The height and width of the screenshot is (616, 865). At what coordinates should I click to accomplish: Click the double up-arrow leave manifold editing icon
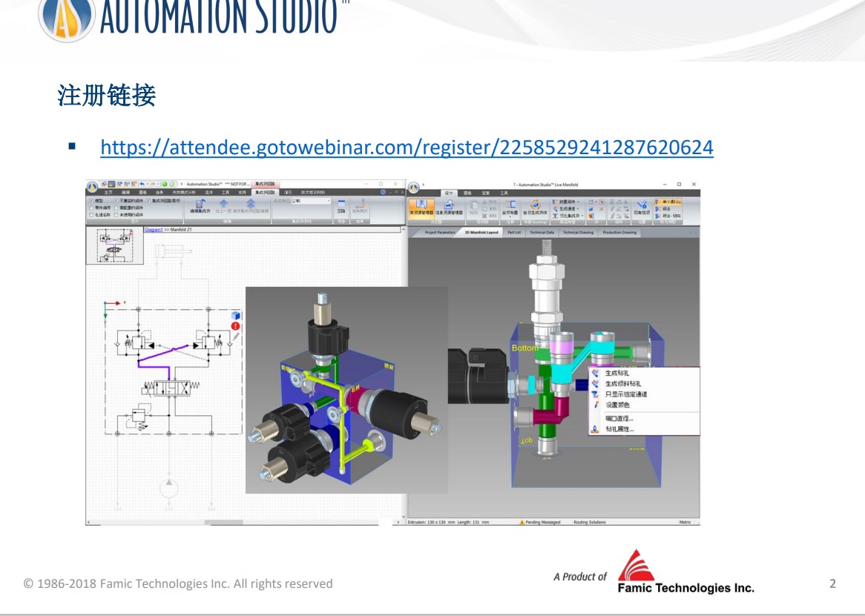251,203
